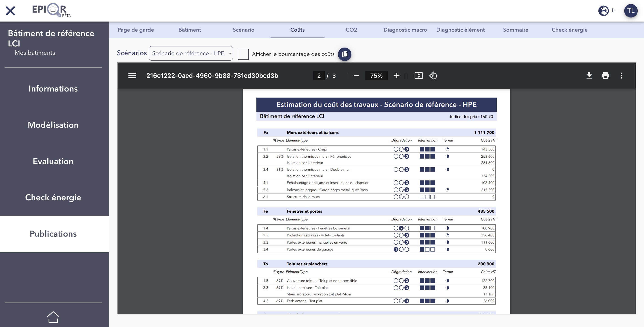The height and width of the screenshot is (327, 644).
Task: Print the PDF document
Action: [605, 76]
